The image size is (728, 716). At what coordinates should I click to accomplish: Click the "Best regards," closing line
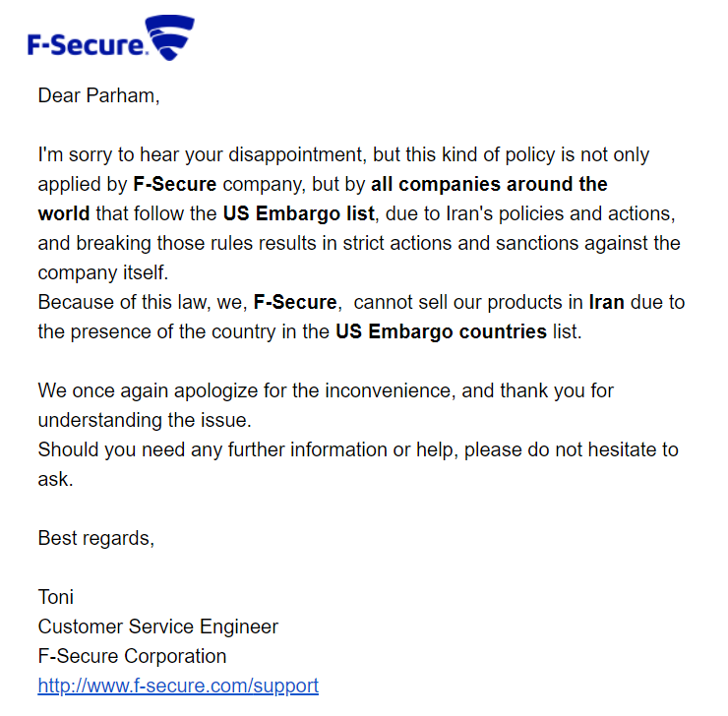pyautogui.click(x=96, y=538)
